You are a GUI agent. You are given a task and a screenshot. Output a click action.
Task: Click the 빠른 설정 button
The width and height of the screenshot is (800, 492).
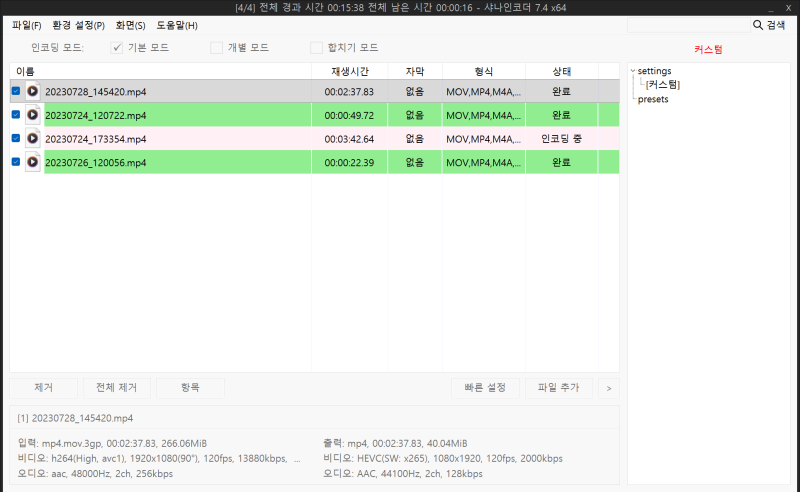click(485, 388)
